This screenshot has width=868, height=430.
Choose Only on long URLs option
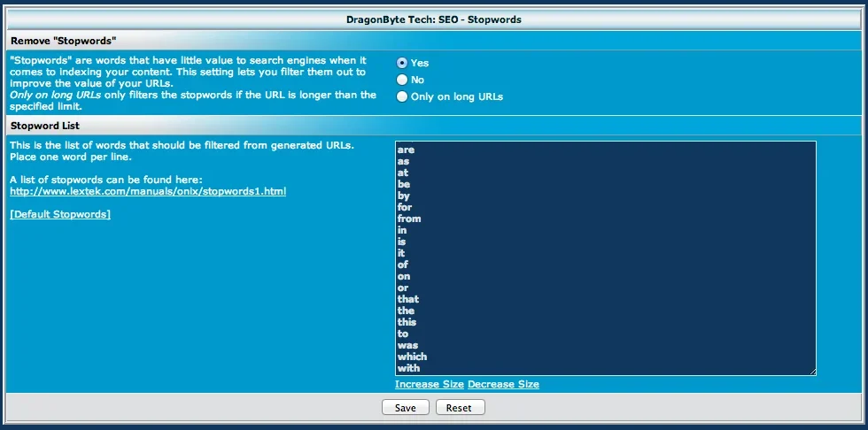click(x=402, y=96)
